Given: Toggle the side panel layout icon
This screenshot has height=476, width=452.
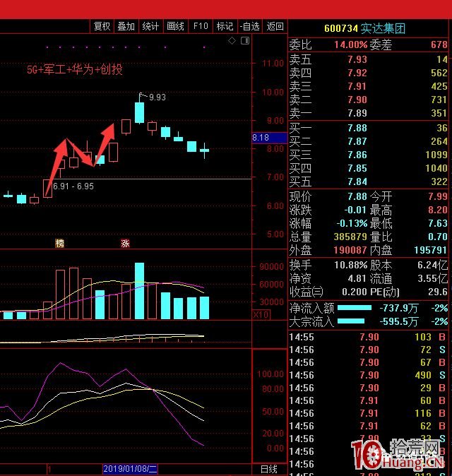Looking at the screenshot, I should pyautogui.click(x=245, y=40).
